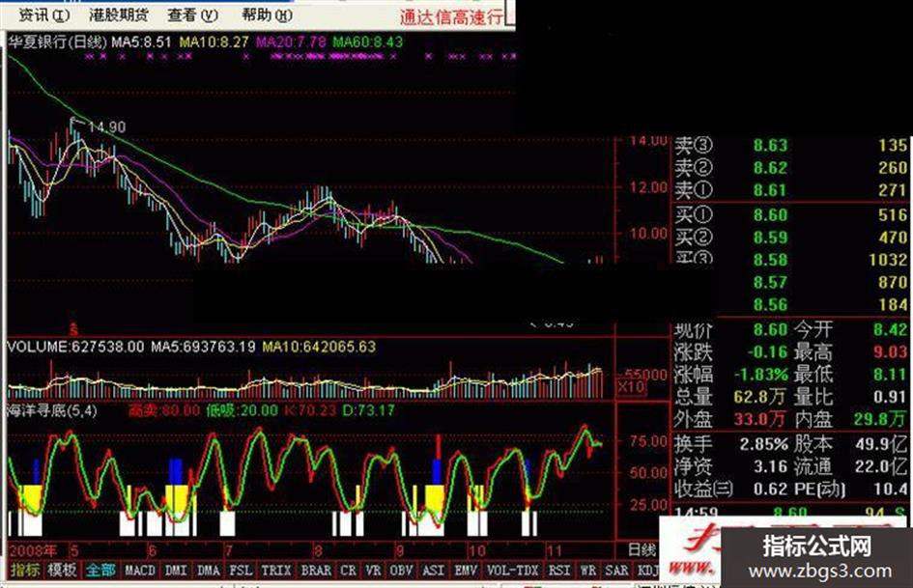Click the MA20:7.78 moving average label
This screenshot has height=588, width=913.
click(291, 42)
